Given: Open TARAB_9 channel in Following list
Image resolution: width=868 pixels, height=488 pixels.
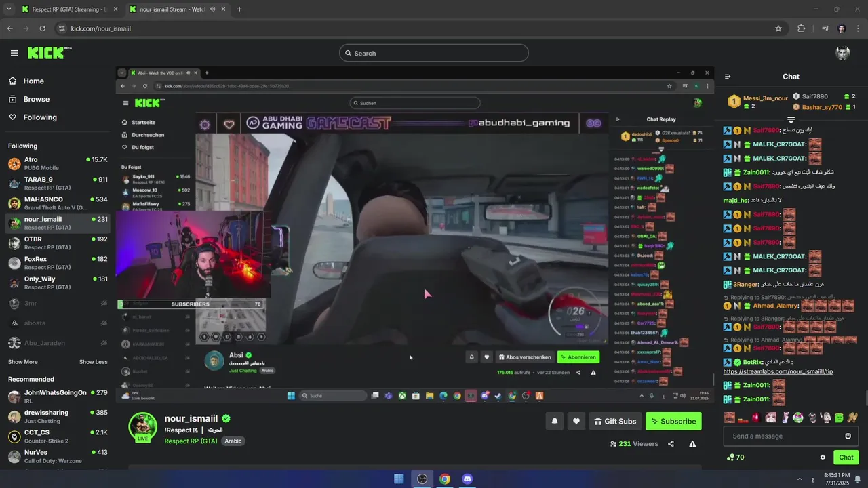Looking at the screenshot, I should (58, 183).
